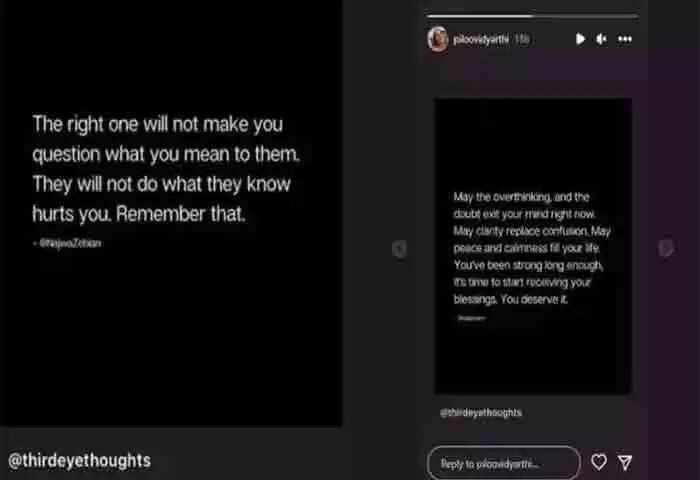
Task: Click unplayed portion of story progress bar
Action: [586, 16]
